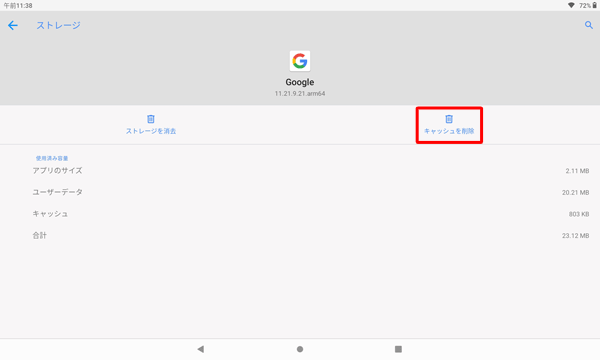Tap the 使用済み容量 section header
Image resolution: width=600 pixels, height=360 pixels.
52,158
